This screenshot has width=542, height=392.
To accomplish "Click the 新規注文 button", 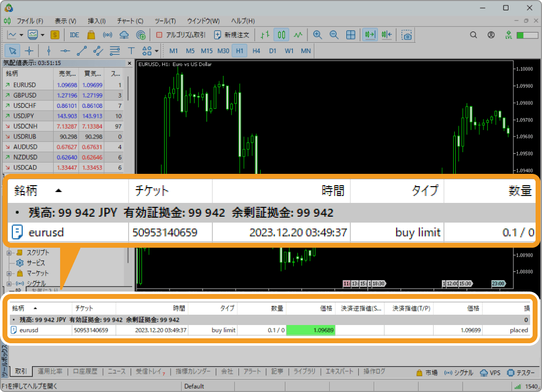I will (232, 35).
